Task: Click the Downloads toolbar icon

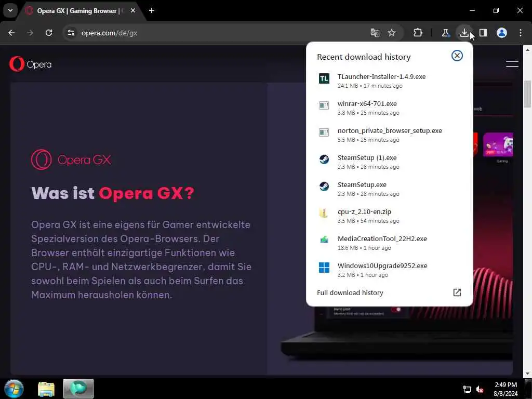Action: coord(464,33)
